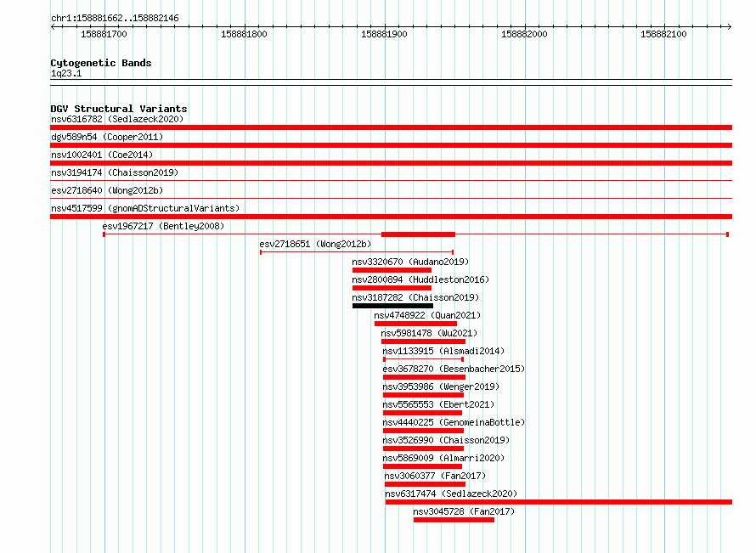756x553 pixels.
Task: Open nsv3526990 (Chaisson2019) label
Action: pos(446,440)
